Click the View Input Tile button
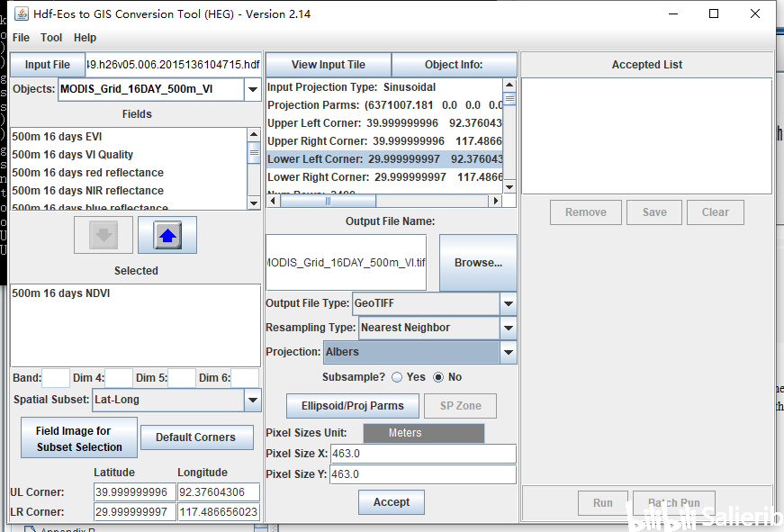 329,65
